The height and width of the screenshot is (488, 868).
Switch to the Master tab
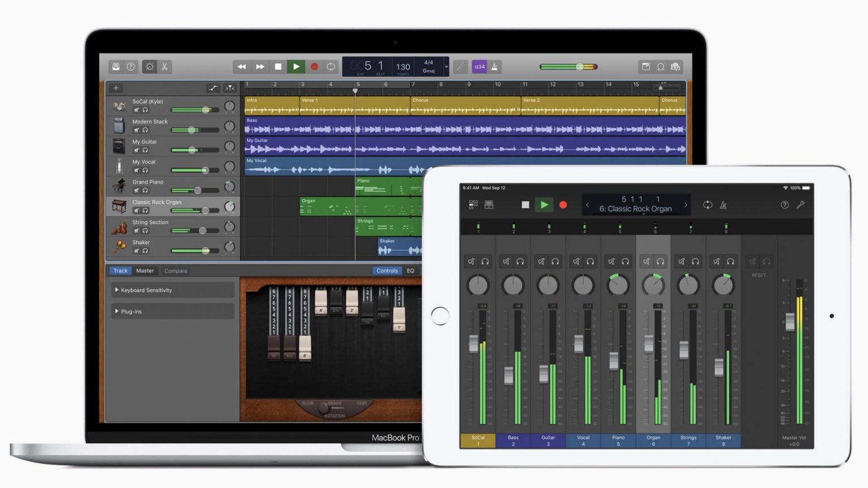pos(145,271)
